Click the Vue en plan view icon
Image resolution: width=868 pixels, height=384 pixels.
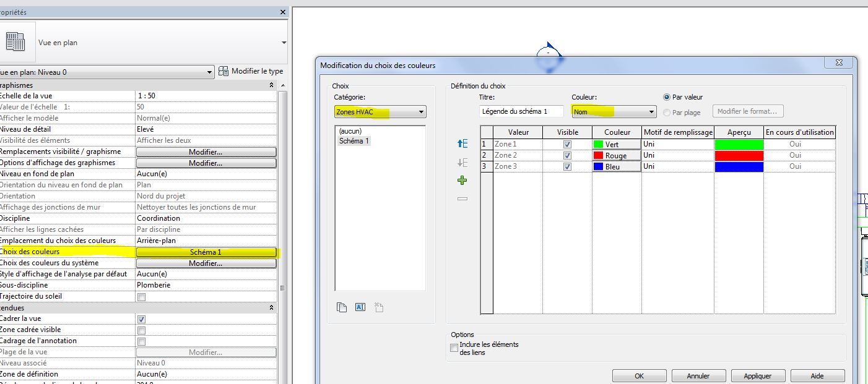pos(15,42)
